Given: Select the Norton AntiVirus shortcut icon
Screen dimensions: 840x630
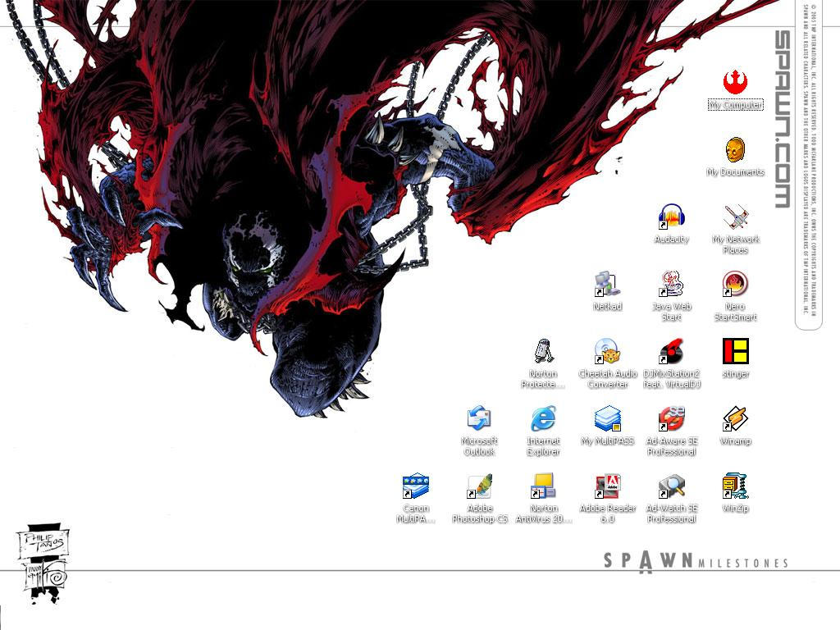Looking at the screenshot, I should click(543, 486).
